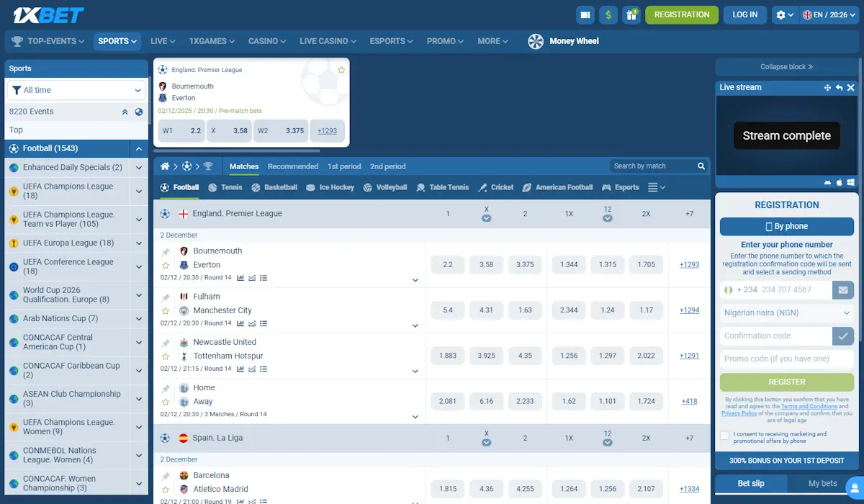
Task: Open the dollar payments icon in header
Action: coord(608,14)
